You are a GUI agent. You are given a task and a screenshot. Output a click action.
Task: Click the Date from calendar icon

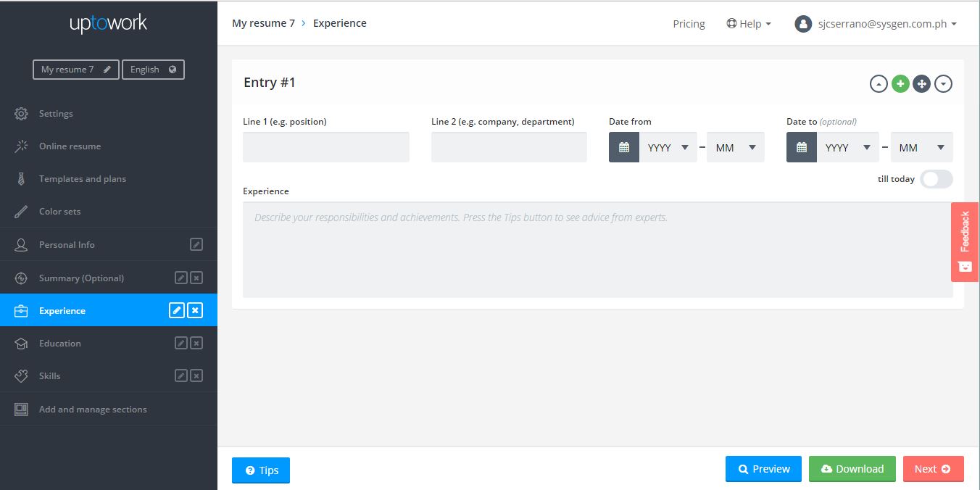[x=624, y=147]
